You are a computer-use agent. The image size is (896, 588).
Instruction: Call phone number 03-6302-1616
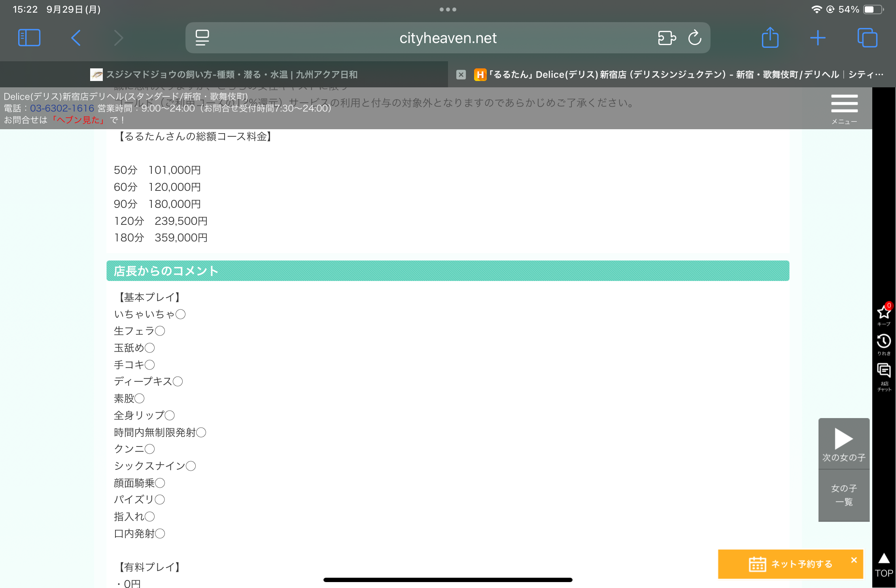62,108
